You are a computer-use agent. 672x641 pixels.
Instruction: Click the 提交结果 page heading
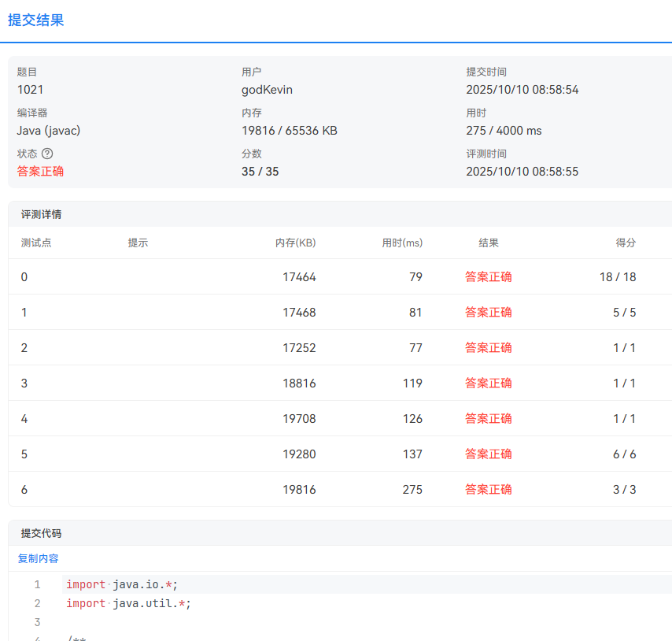coord(36,20)
